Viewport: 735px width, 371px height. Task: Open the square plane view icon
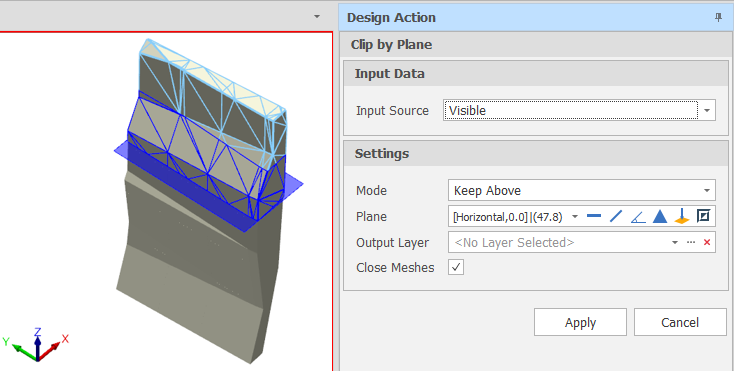703,216
